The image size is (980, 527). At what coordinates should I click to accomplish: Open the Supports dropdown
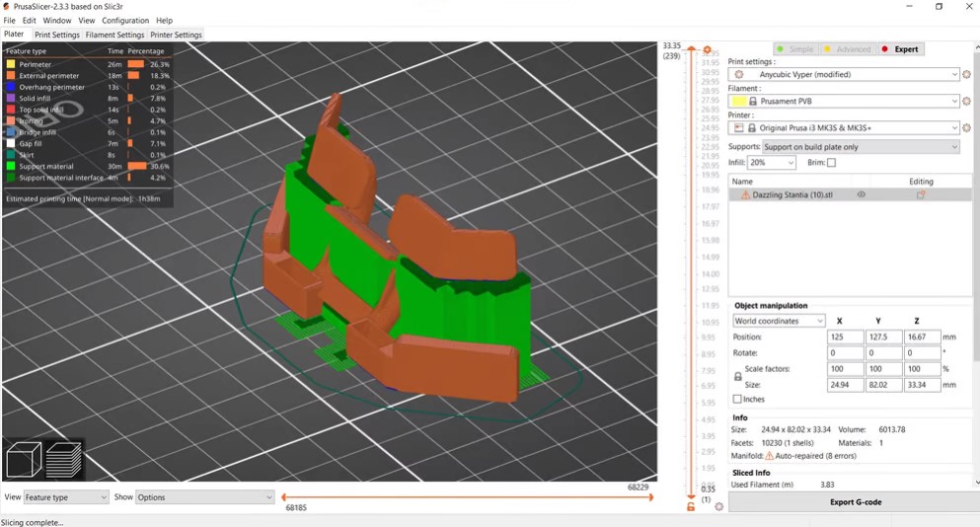pos(861,147)
